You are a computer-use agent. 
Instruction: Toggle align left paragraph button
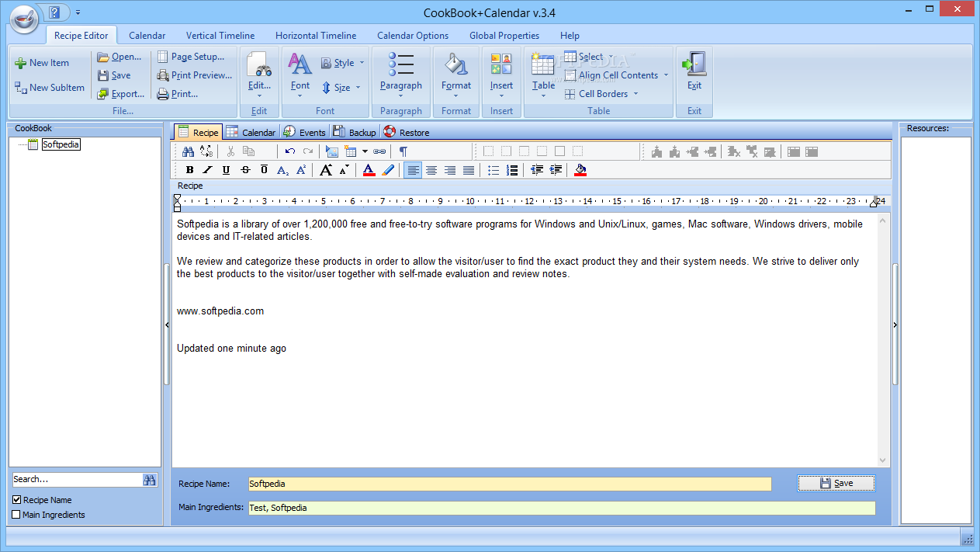click(413, 170)
